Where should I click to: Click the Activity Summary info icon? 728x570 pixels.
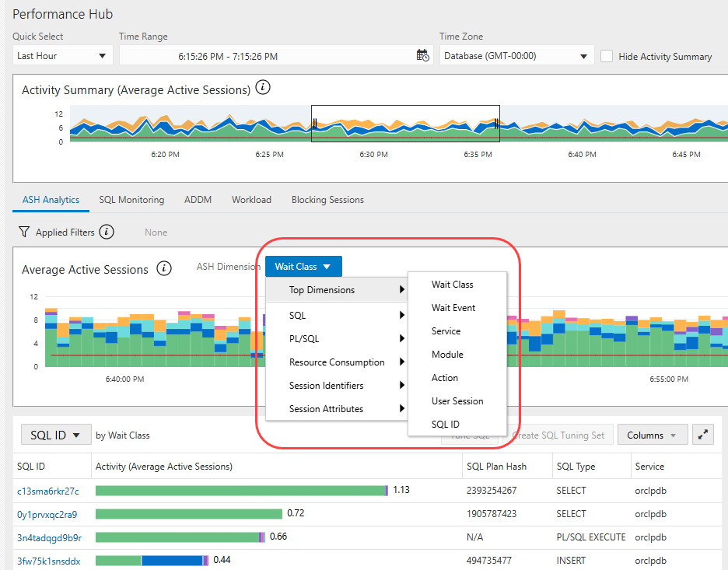(x=263, y=88)
